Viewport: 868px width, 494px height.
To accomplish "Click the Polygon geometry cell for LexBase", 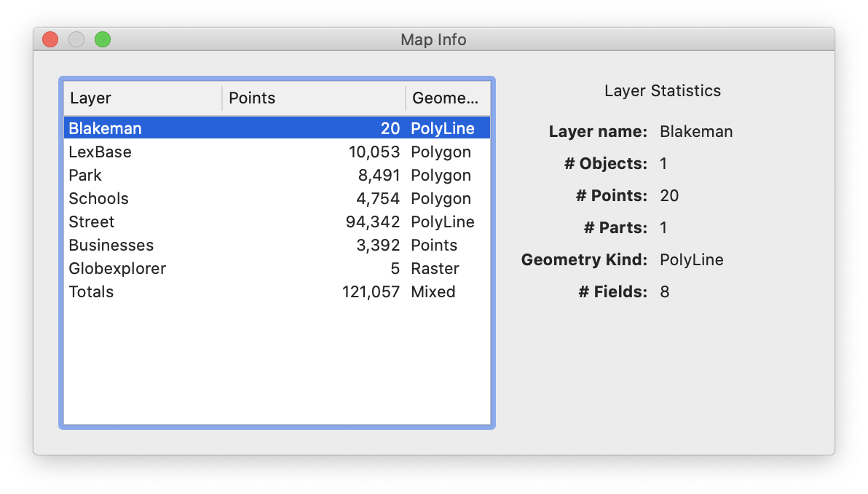I will [441, 152].
